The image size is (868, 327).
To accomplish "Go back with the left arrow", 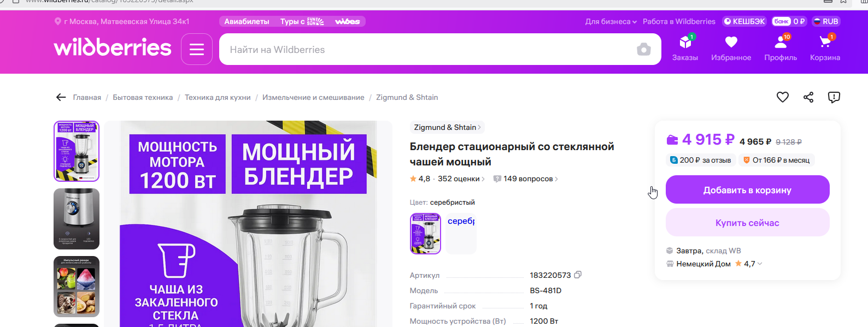I will click(x=61, y=97).
